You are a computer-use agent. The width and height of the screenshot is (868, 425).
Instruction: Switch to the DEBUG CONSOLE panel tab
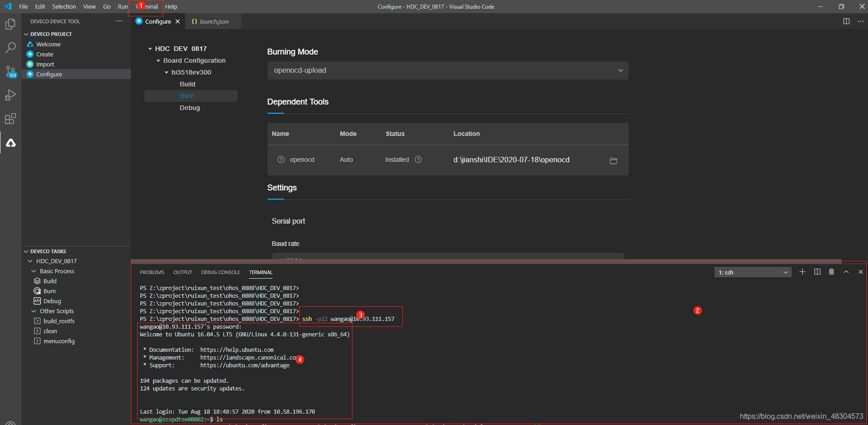221,272
